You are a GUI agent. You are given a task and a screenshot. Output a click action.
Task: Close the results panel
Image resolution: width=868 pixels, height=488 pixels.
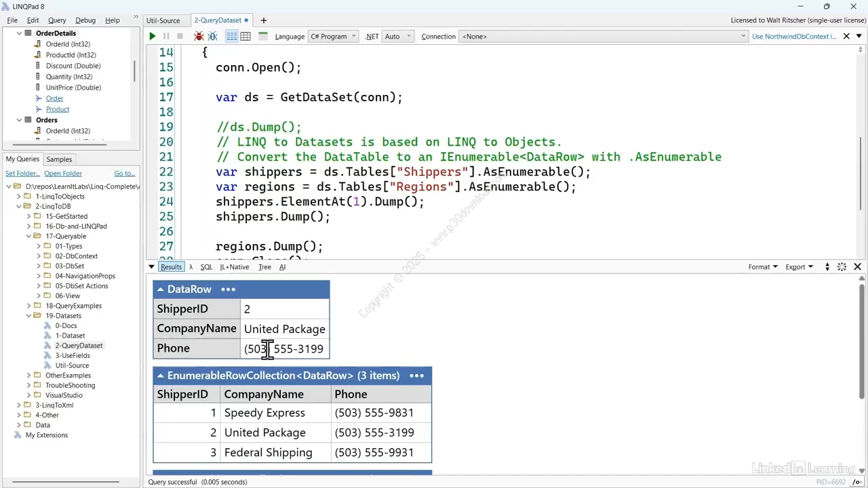(x=857, y=267)
